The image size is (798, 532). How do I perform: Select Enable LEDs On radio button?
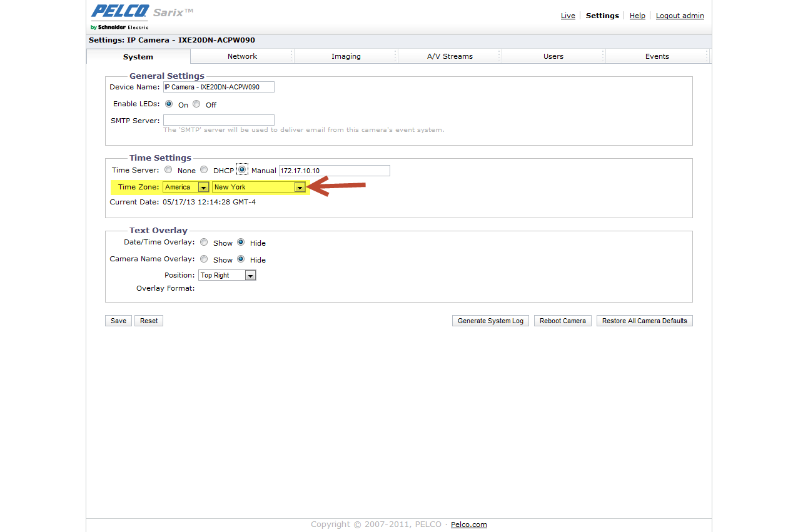coord(169,104)
